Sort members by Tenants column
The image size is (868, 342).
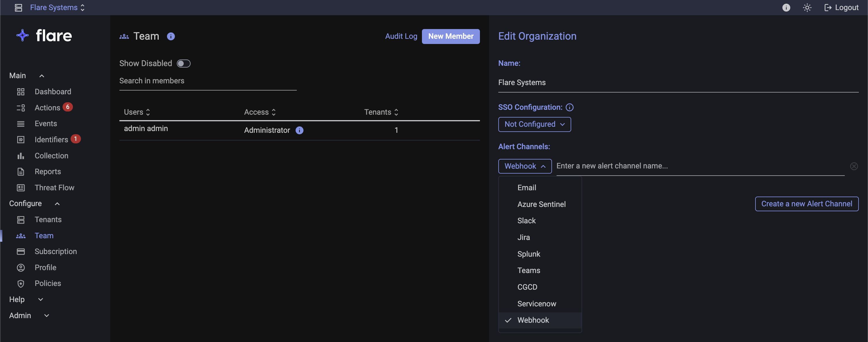pyautogui.click(x=381, y=112)
